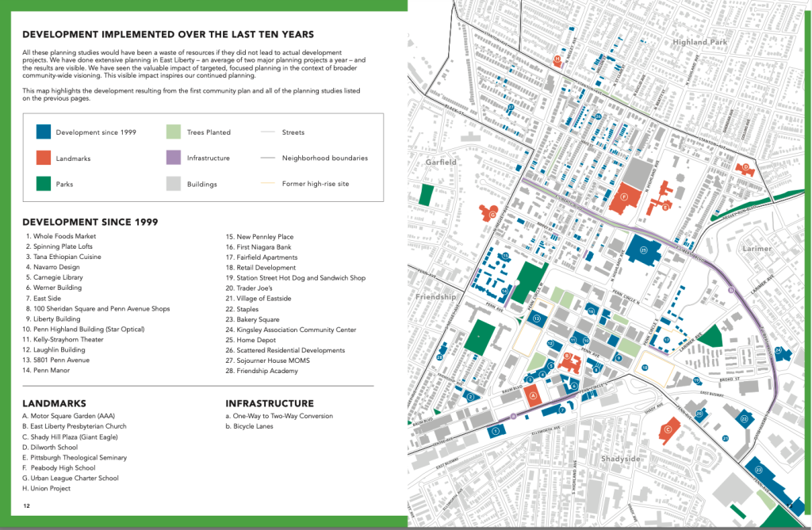This screenshot has height=530, width=812.
Task: Click the page number 12
Action: [26, 505]
